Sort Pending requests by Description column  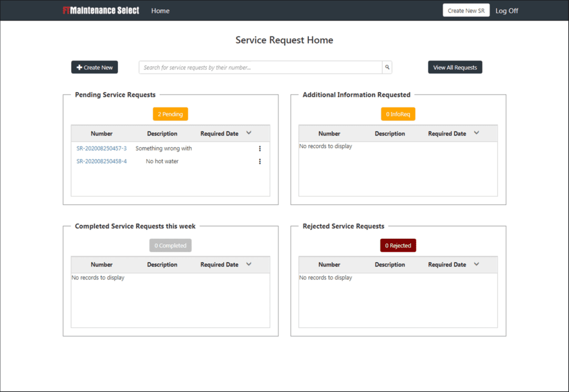[162, 133]
